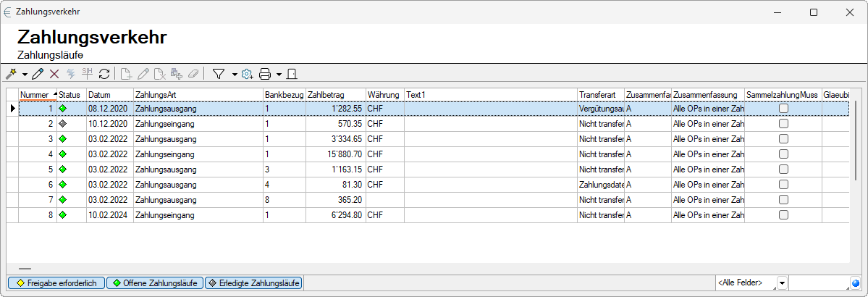Click the refresh arrows icon
Image resolution: width=868 pixels, height=297 pixels.
104,73
